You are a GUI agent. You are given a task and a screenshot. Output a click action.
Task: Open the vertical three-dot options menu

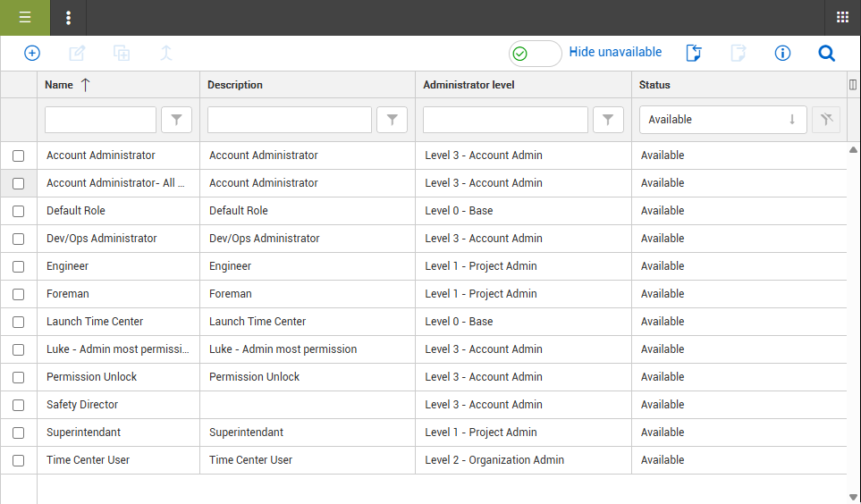(69, 18)
